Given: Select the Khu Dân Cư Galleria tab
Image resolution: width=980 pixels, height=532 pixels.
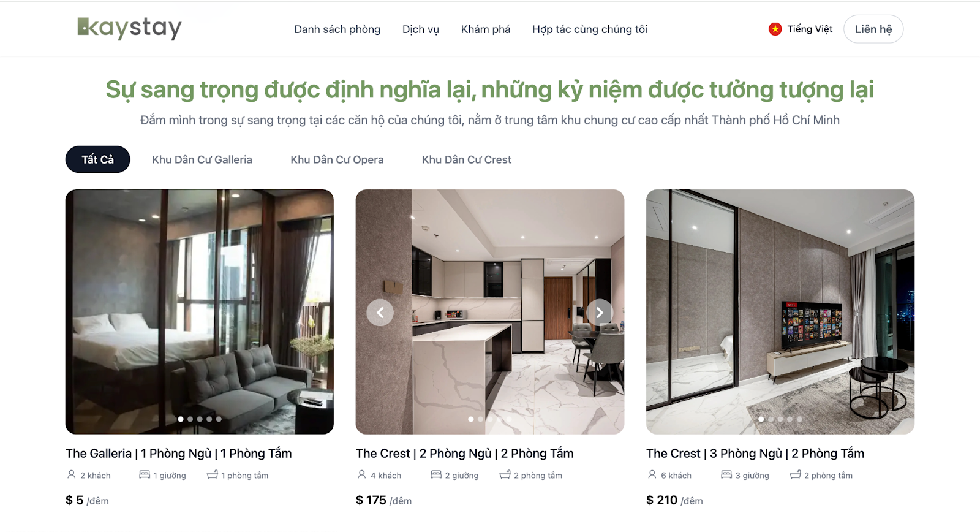Looking at the screenshot, I should pyautogui.click(x=202, y=159).
